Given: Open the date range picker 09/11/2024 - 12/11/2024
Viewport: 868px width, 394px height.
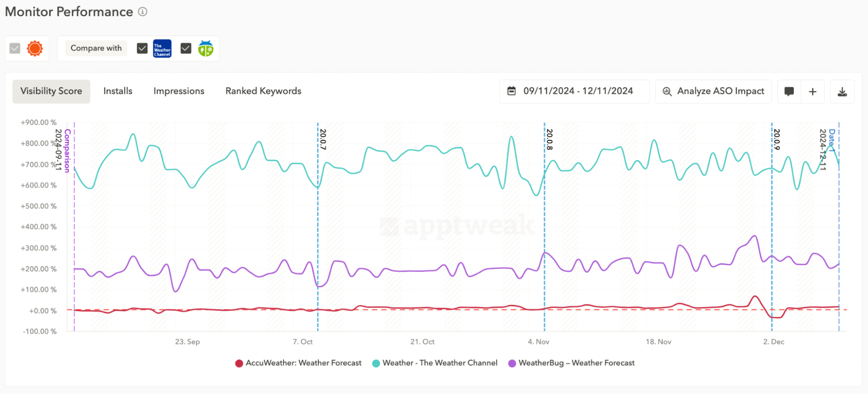Looking at the screenshot, I should [574, 91].
